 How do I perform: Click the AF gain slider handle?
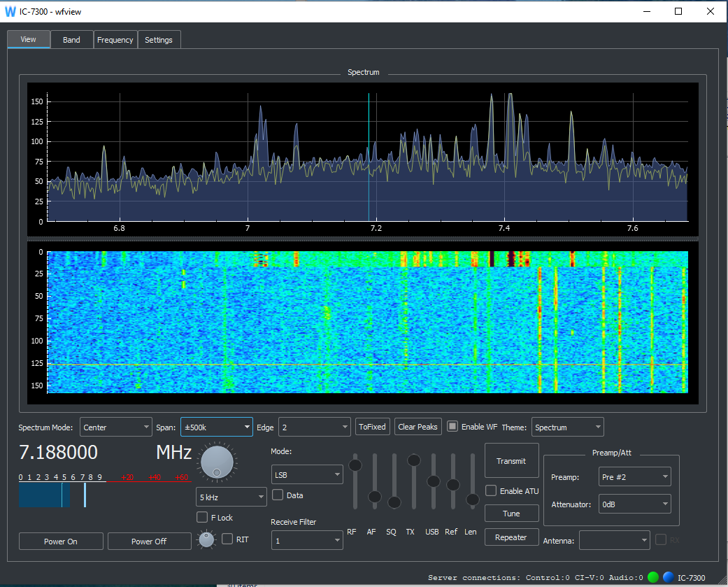click(375, 497)
